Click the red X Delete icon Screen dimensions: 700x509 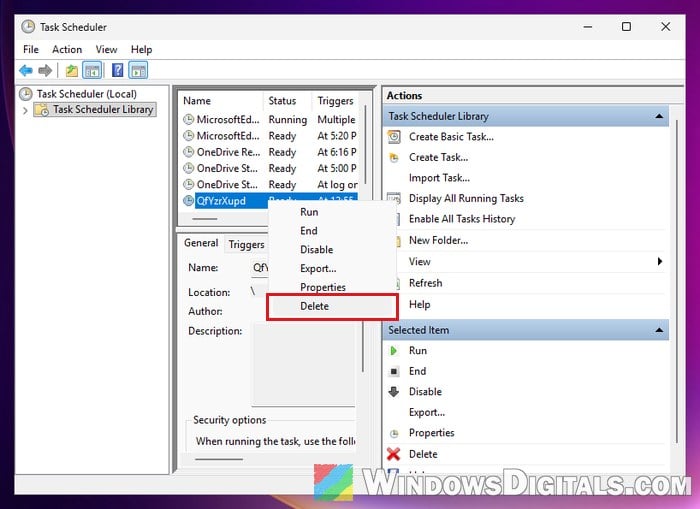pos(393,454)
